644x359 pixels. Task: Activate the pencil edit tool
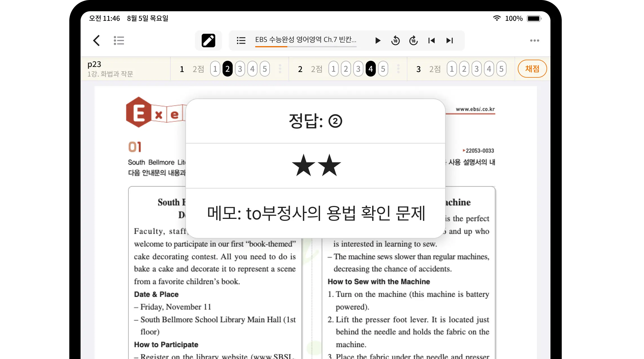pos(208,41)
